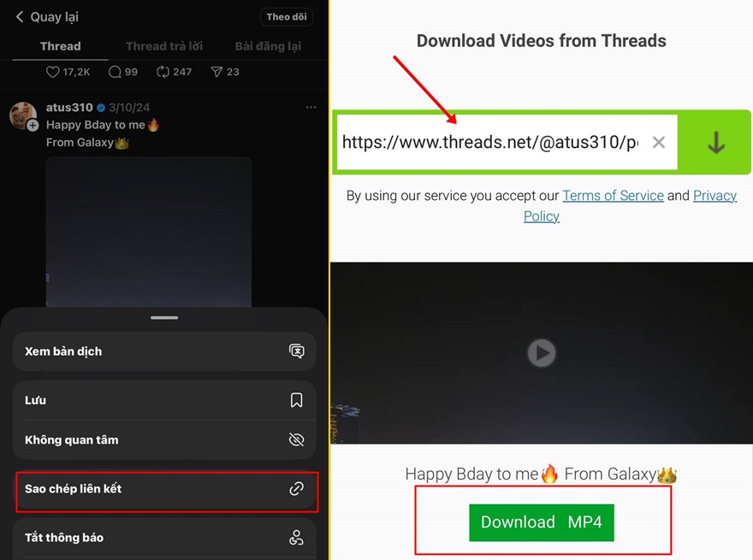The height and width of the screenshot is (560, 753).
Task: Select the translate icon beside Xem bản dịch
Action: [296, 351]
